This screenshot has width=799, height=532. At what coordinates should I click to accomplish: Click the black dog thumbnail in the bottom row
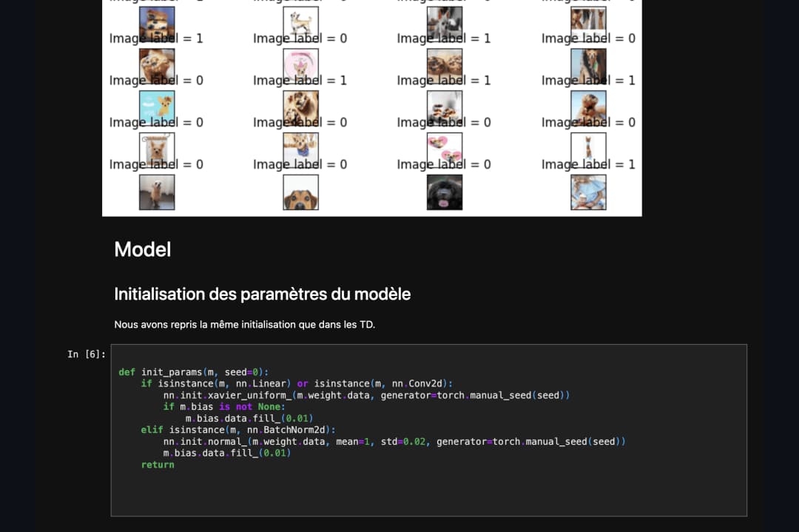pyautogui.click(x=445, y=192)
